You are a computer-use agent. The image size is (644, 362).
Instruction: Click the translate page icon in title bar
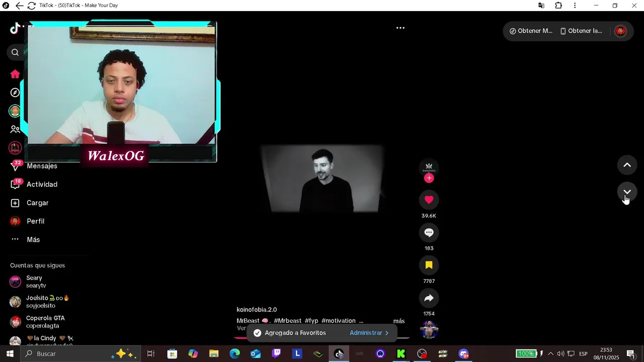(x=541, y=6)
